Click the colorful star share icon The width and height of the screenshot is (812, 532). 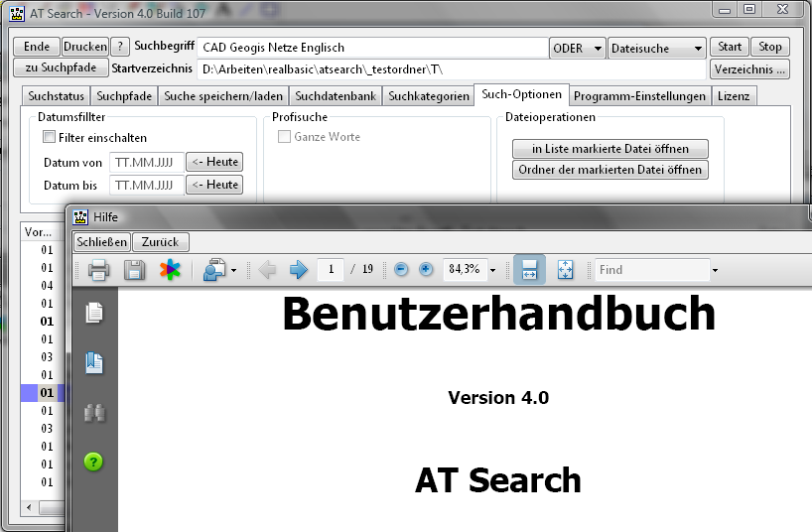(x=170, y=270)
